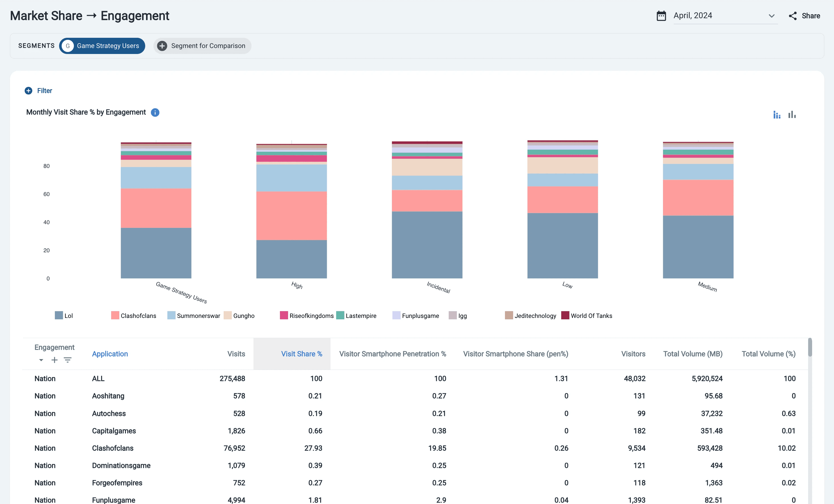Toggle the World Of Tanks legend swatch
The width and height of the screenshot is (834, 504).
coord(565,315)
